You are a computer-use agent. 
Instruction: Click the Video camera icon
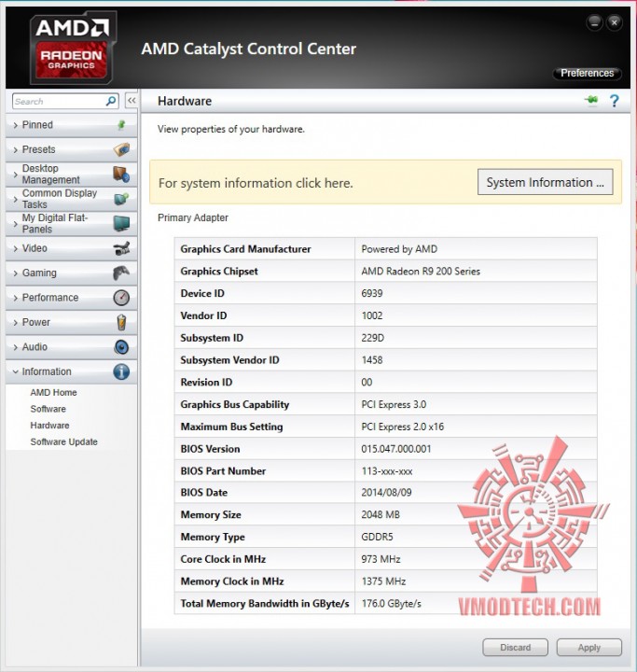pyautogui.click(x=121, y=248)
